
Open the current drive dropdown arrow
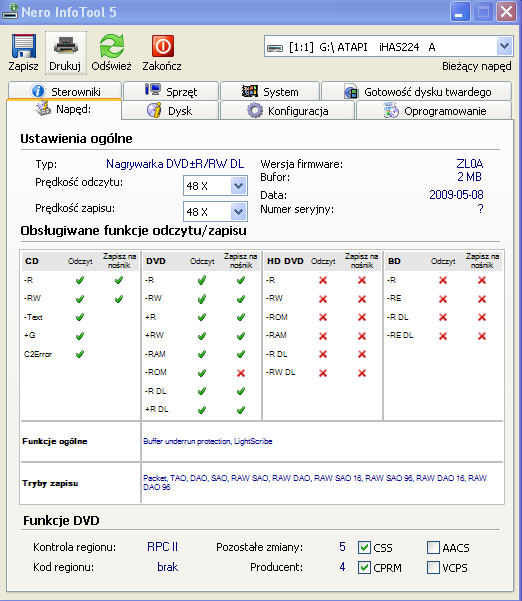point(505,47)
